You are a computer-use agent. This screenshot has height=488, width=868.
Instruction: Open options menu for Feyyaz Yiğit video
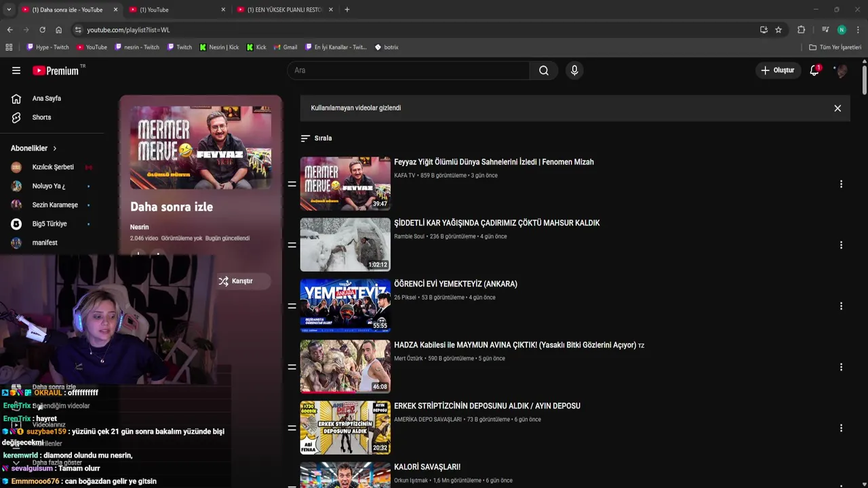point(841,184)
